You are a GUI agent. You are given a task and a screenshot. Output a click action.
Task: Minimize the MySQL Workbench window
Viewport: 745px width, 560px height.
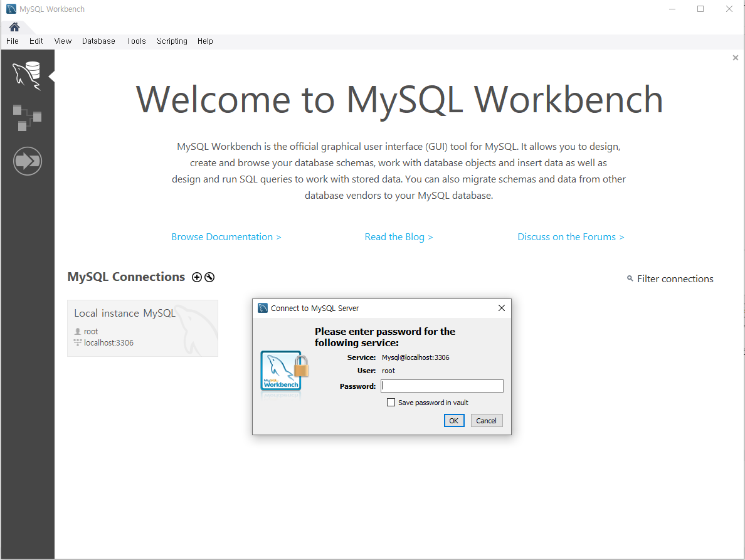(x=672, y=9)
